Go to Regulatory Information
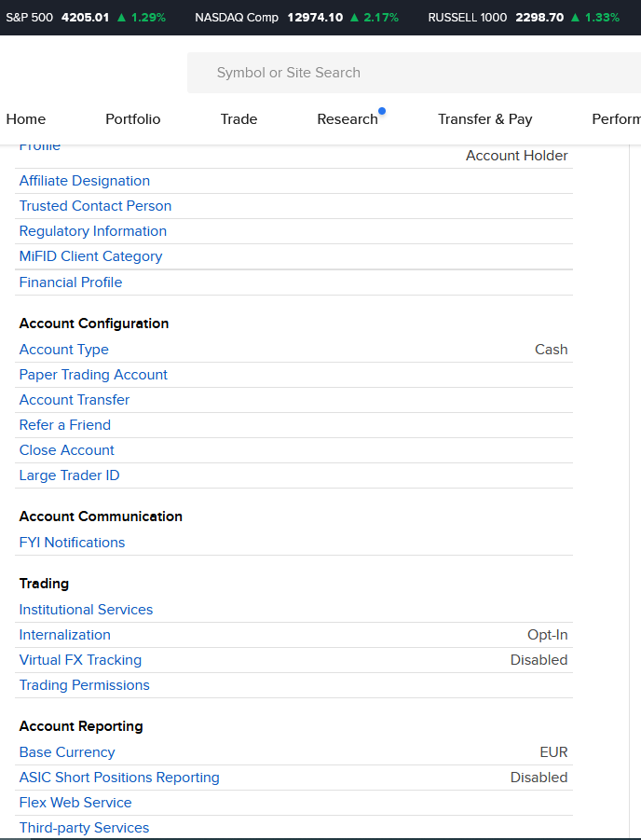Viewport: 641px width, 840px height. (x=93, y=231)
